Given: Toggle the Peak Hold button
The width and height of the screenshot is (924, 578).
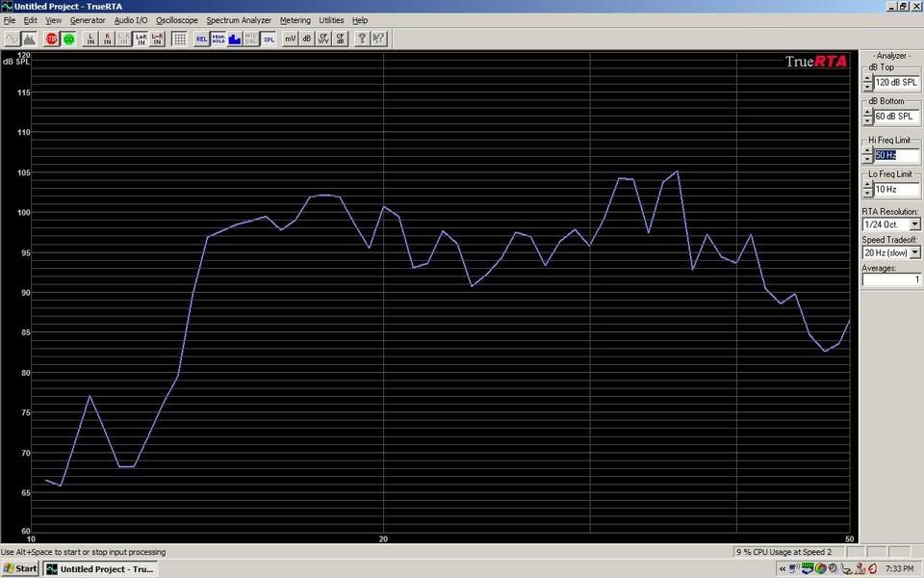Looking at the screenshot, I should [218, 39].
